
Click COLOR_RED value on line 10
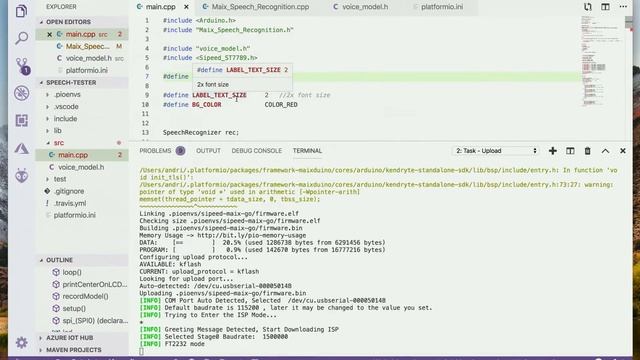tap(281, 105)
